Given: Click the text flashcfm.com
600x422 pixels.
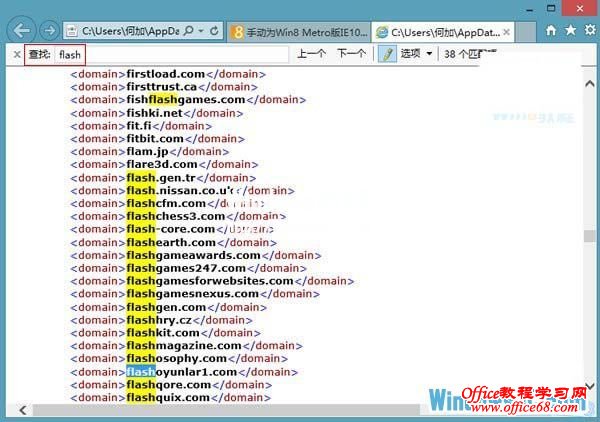Looking at the screenshot, I should click(x=166, y=203).
